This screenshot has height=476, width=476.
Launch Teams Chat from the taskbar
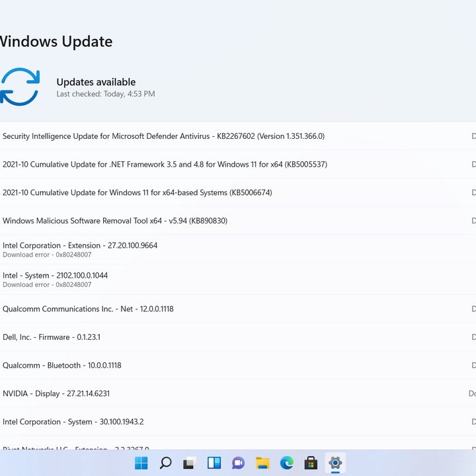(238, 463)
